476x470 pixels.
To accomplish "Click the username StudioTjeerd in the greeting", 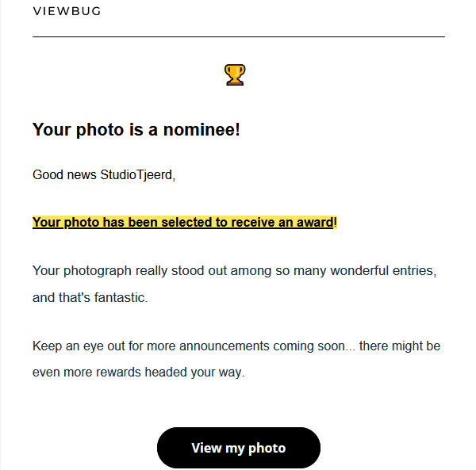I will tap(136, 175).
